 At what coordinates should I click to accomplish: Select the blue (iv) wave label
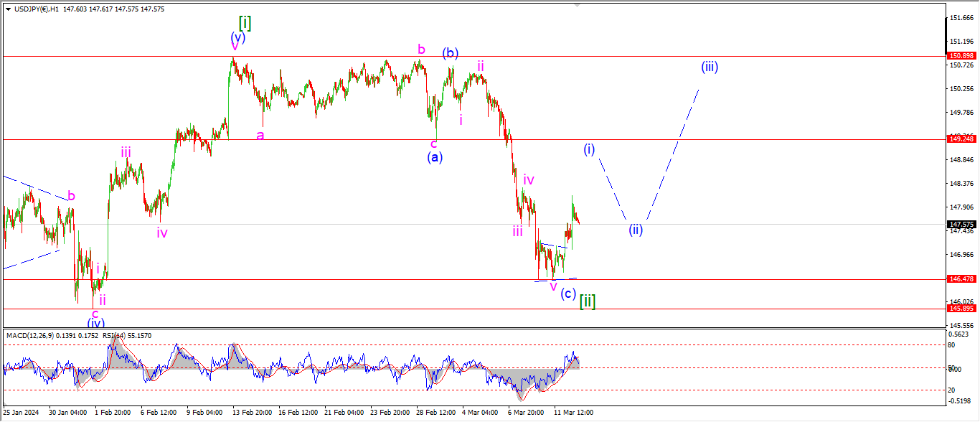[95, 323]
